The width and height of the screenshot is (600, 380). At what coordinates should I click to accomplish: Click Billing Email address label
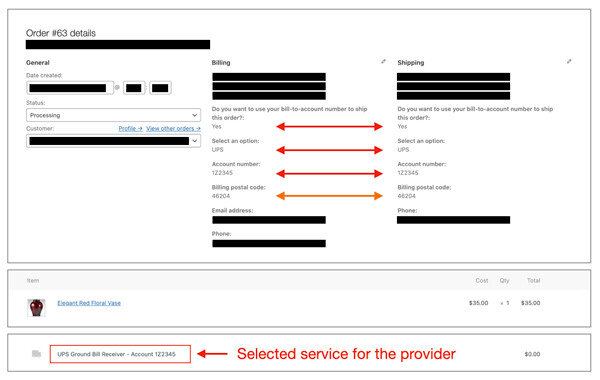point(232,210)
